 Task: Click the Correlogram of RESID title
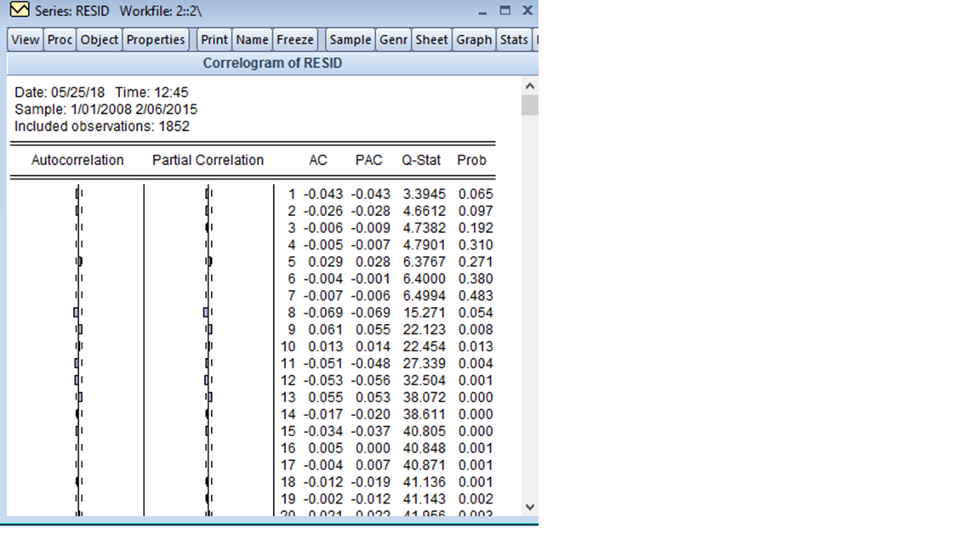(x=272, y=63)
